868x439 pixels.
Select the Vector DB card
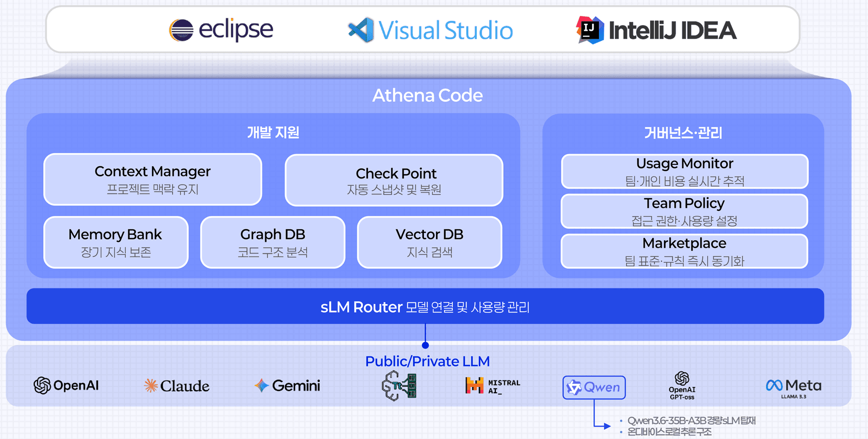tap(430, 242)
